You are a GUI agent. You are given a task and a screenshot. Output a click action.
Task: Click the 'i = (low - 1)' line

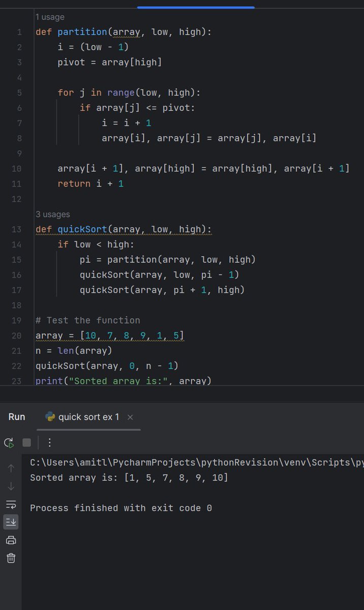[93, 47]
